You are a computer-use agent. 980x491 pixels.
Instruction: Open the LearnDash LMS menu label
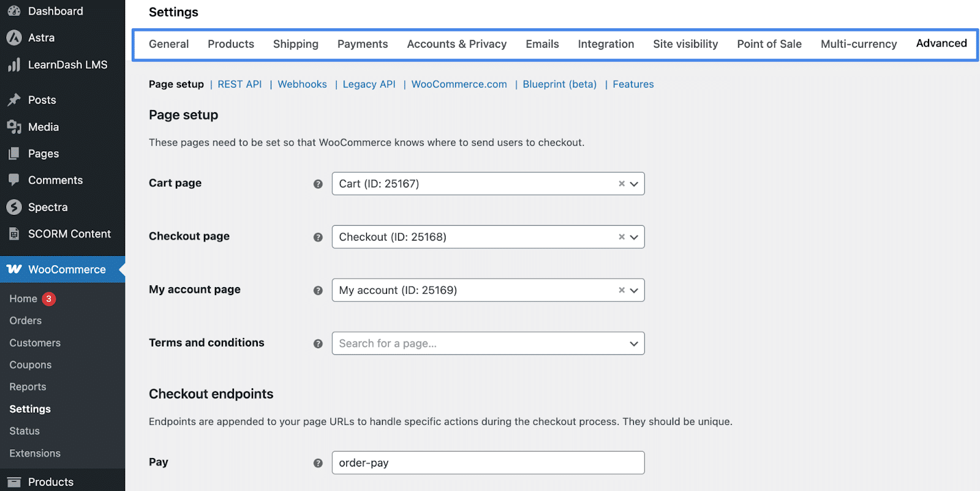coord(68,65)
